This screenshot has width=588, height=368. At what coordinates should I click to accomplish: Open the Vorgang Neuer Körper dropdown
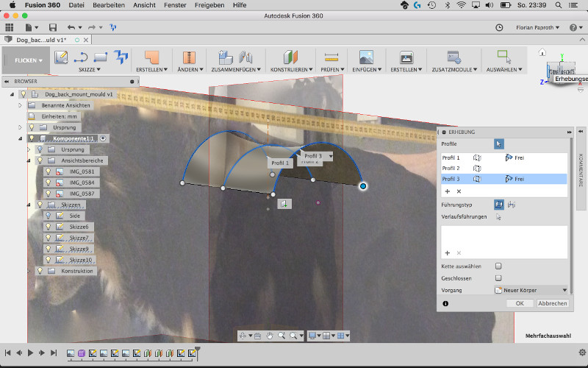tap(530, 291)
